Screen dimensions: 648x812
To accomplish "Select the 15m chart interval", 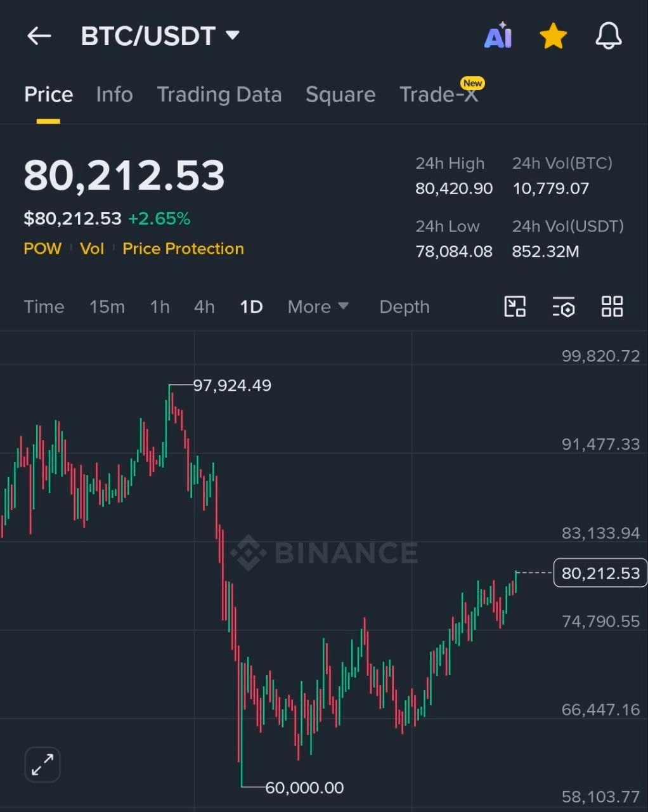I will 107,307.
